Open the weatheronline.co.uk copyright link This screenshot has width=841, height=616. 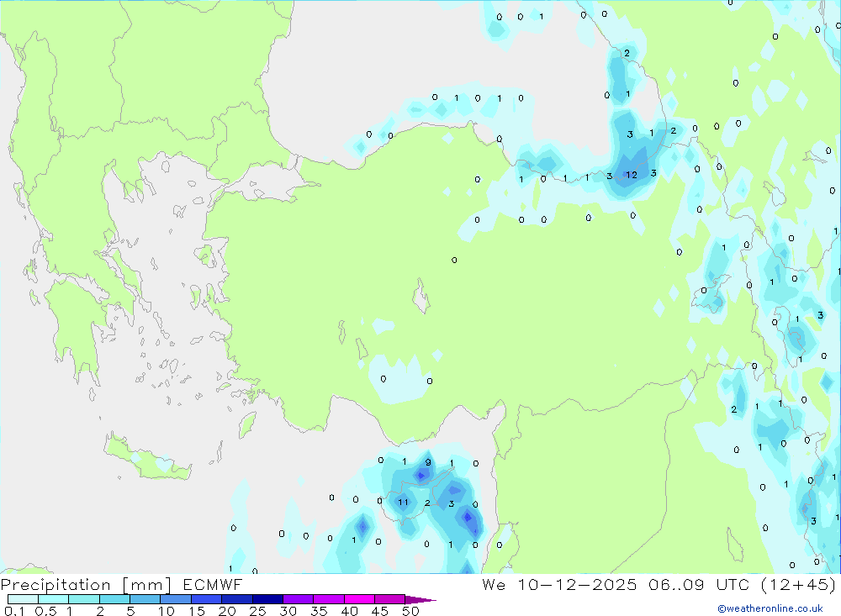coord(770,608)
